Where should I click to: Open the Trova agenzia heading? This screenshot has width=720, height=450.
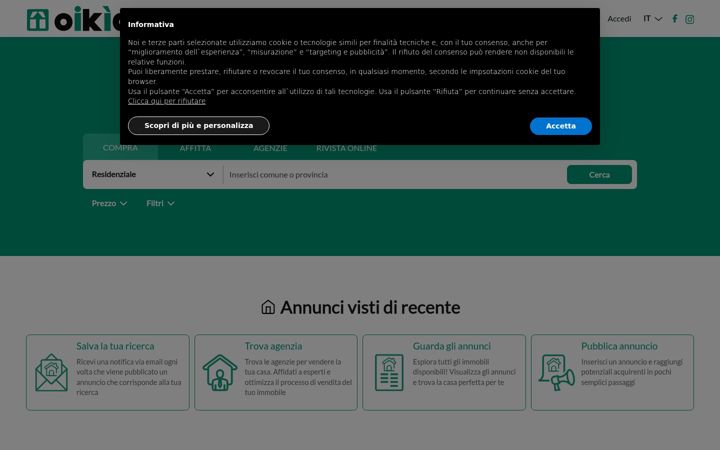coord(273,346)
